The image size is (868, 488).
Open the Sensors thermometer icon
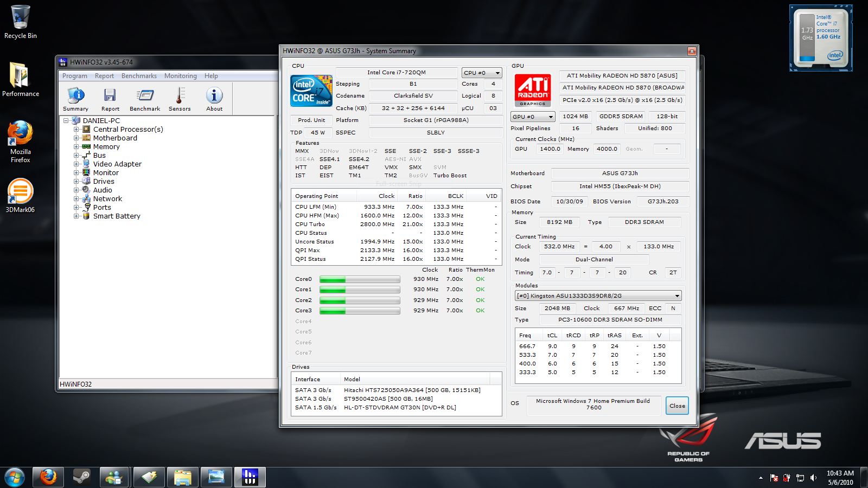click(x=180, y=99)
